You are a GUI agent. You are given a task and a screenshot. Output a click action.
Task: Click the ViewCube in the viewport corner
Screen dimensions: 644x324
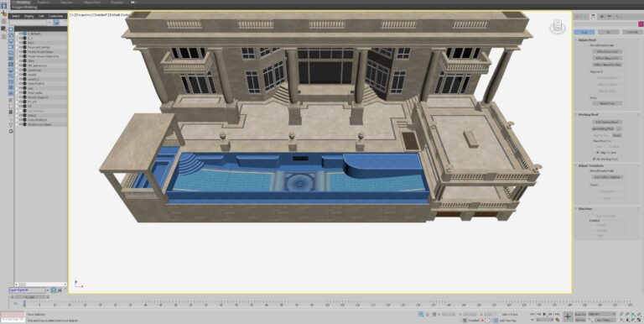click(557, 27)
